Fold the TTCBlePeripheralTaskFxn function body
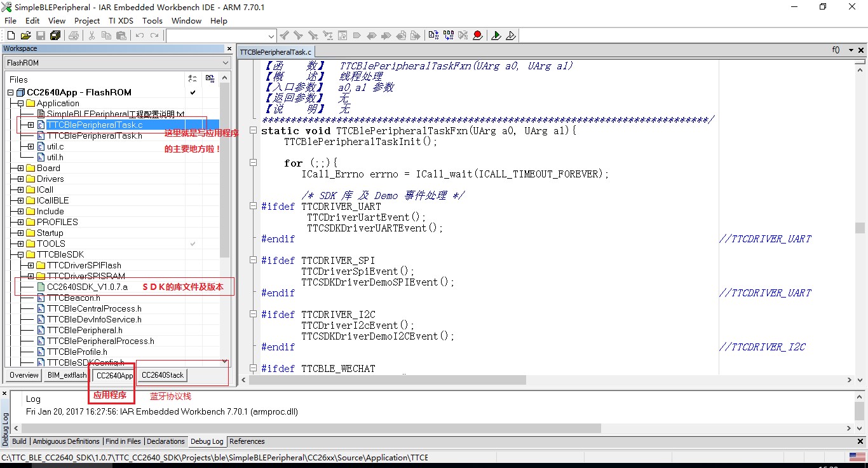868x468 pixels. coord(254,130)
